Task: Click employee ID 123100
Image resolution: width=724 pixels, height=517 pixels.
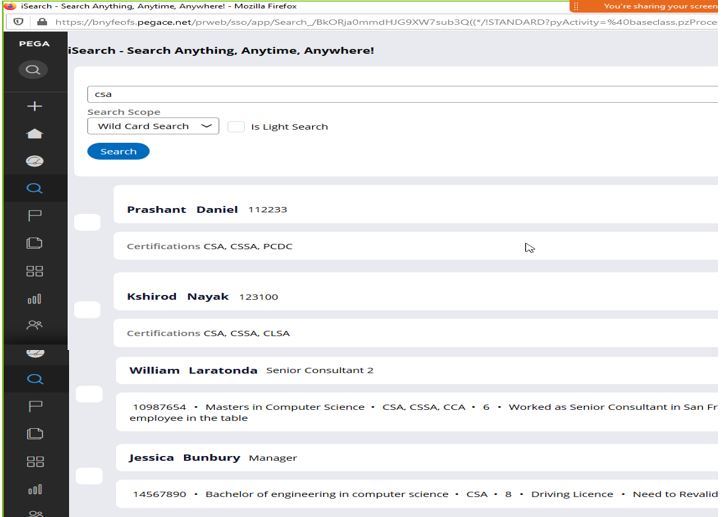Action: click(259, 297)
